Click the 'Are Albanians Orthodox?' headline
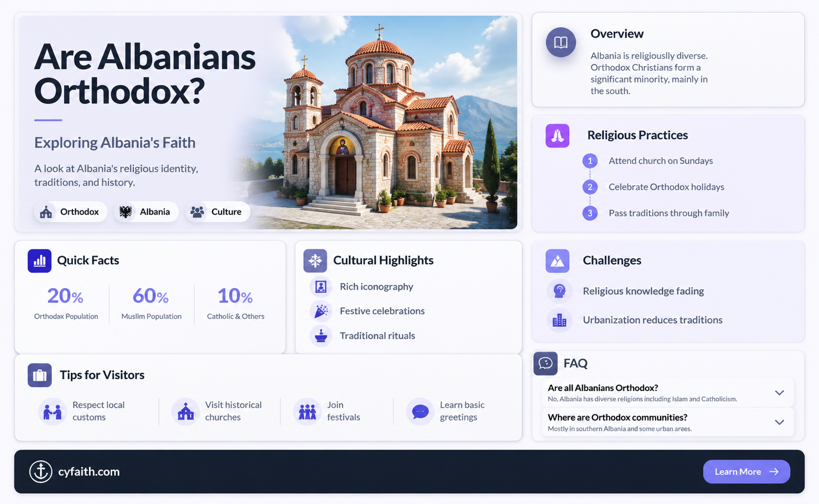The image size is (819, 504). point(145,74)
